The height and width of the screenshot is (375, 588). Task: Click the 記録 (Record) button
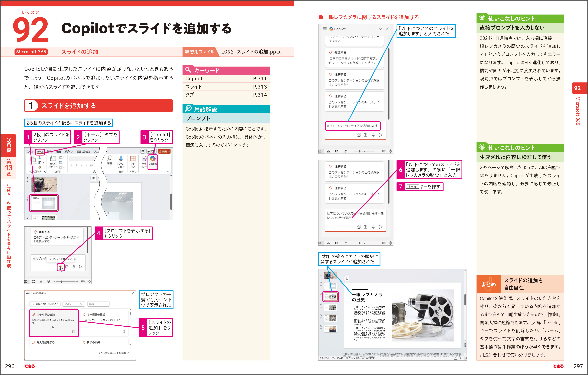click(x=152, y=152)
